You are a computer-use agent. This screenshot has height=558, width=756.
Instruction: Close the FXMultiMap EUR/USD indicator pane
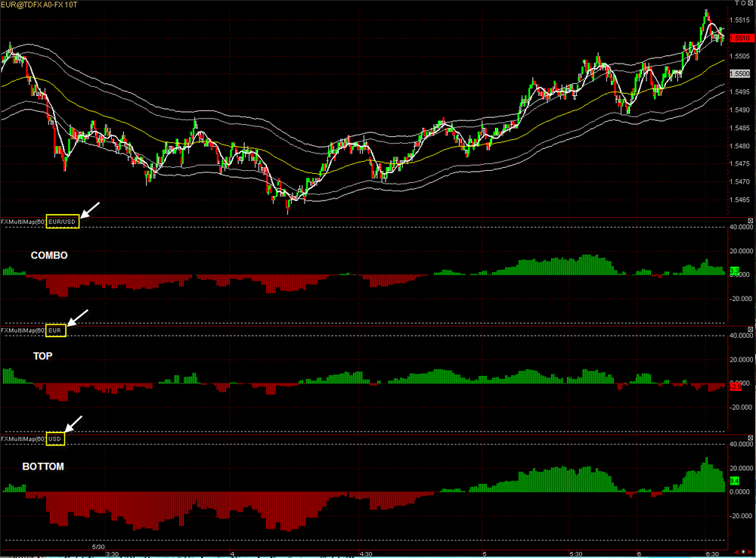point(750,221)
